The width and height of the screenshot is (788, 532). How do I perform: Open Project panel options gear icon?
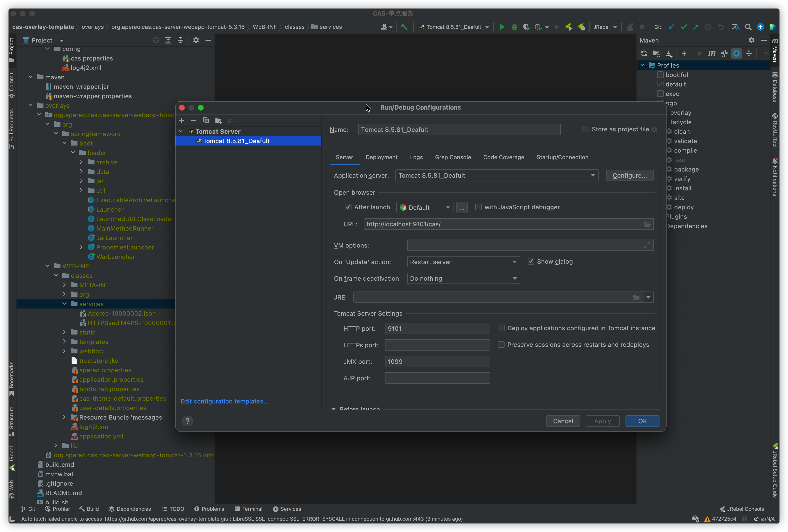[x=196, y=40]
